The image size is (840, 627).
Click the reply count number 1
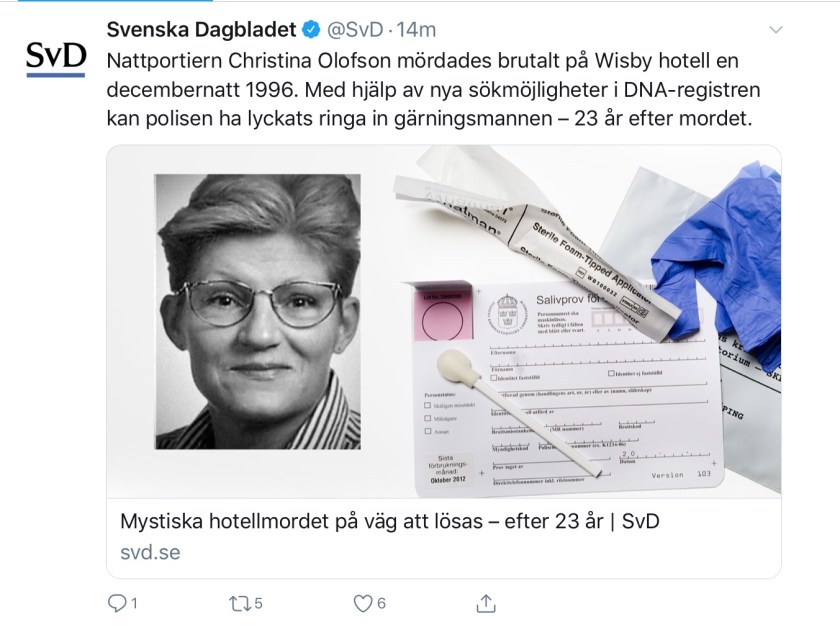(134, 603)
